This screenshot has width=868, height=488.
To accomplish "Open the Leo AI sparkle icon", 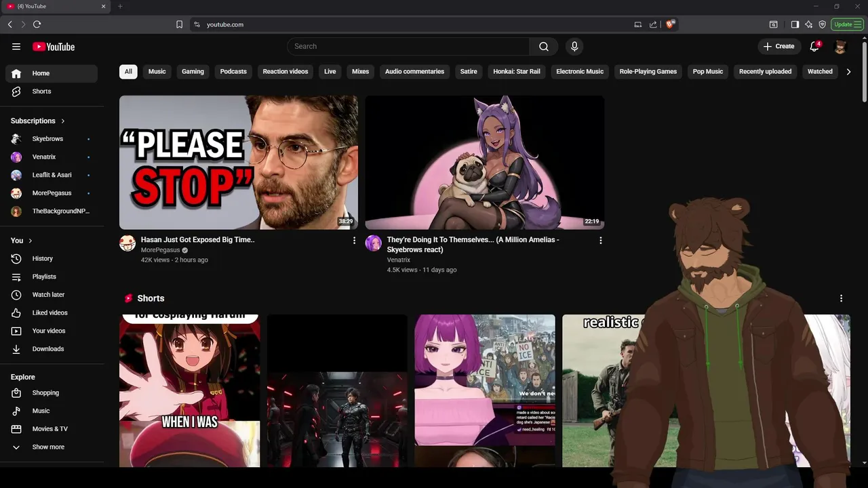I will (808, 24).
